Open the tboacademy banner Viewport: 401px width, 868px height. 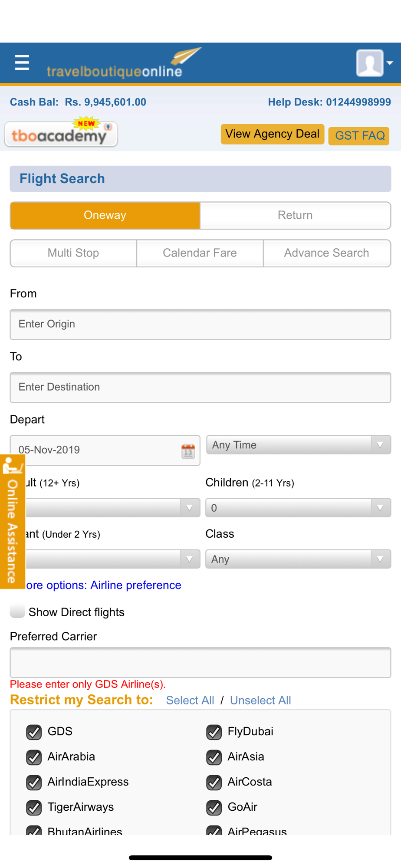point(61,132)
